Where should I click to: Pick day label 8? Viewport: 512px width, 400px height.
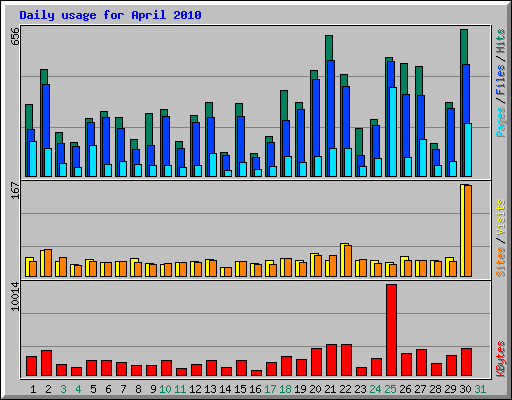point(138,389)
